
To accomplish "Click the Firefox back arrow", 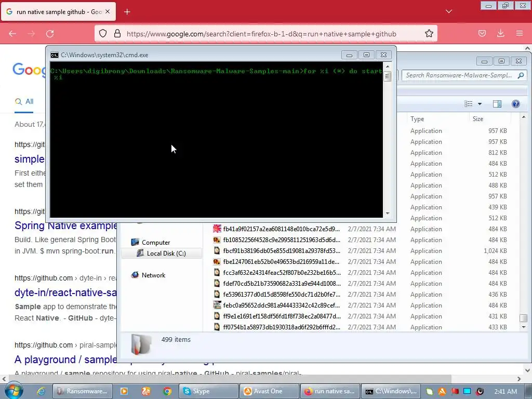I will pos(12,34).
